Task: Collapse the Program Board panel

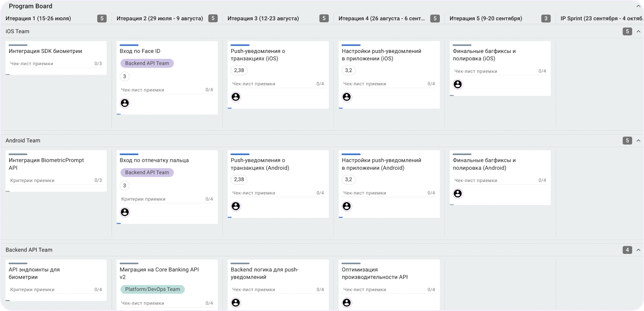Action: pos(638,6)
